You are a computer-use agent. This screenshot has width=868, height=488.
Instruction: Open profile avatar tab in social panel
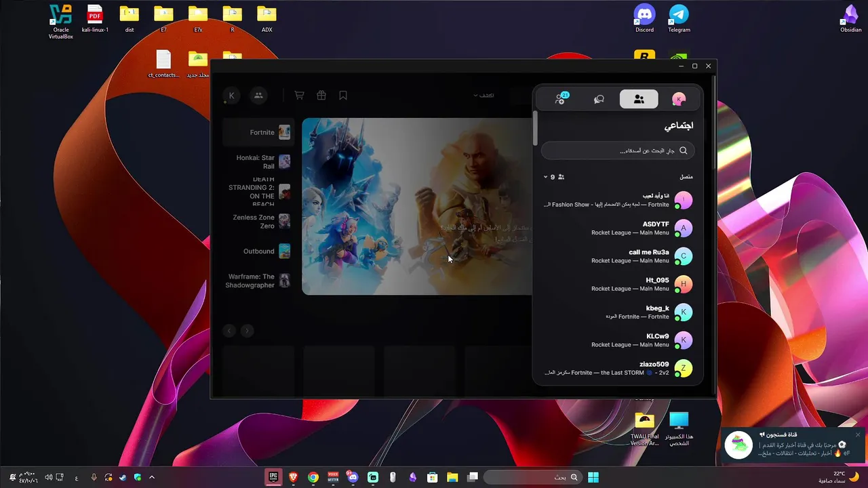click(x=679, y=99)
